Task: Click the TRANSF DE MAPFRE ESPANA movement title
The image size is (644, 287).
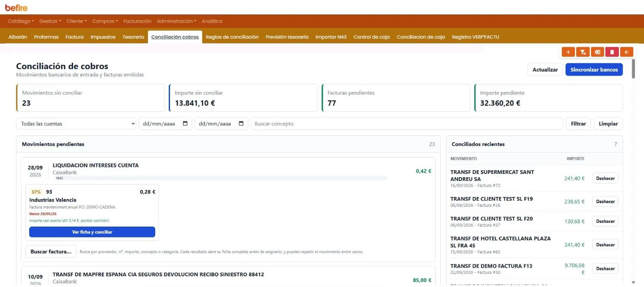Action: pos(158,274)
